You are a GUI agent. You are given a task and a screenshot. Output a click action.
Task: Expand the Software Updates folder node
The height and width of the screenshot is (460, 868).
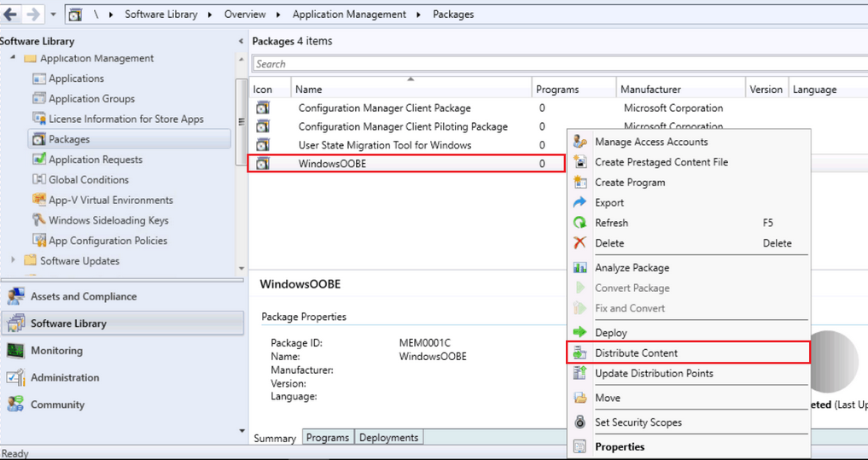pyautogui.click(x=14, y=260)
